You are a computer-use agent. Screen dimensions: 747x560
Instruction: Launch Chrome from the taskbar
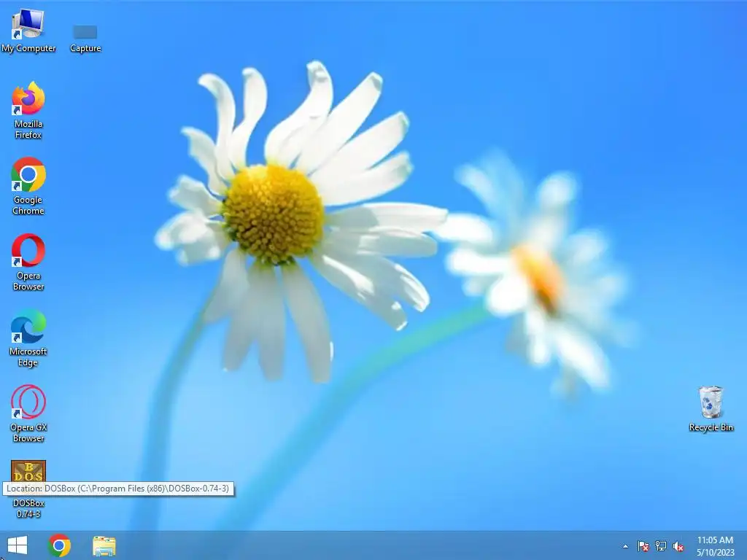click(x=59, y=545)
